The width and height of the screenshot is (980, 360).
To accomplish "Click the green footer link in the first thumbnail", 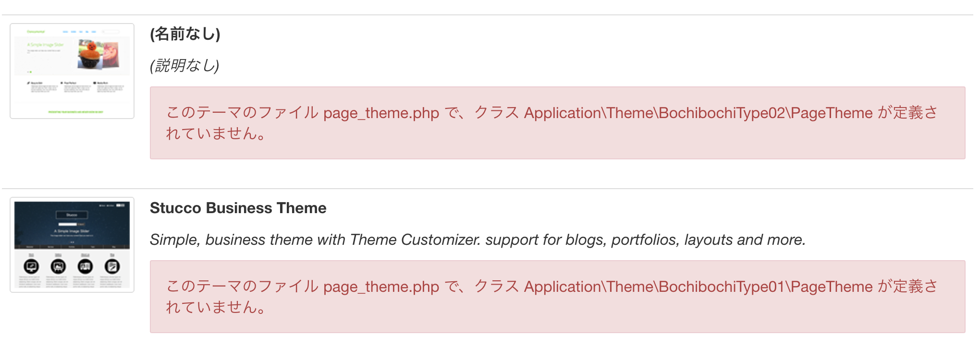I will [x=76, y=112].
